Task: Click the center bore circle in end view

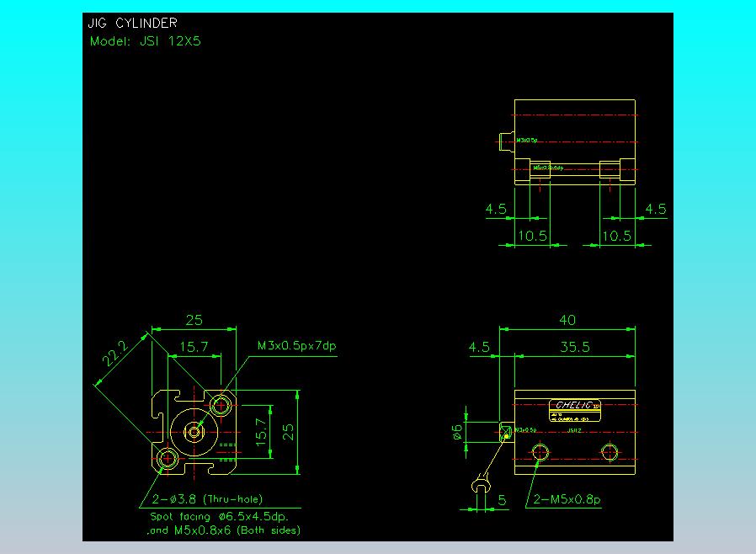Action: pos(194,432)
